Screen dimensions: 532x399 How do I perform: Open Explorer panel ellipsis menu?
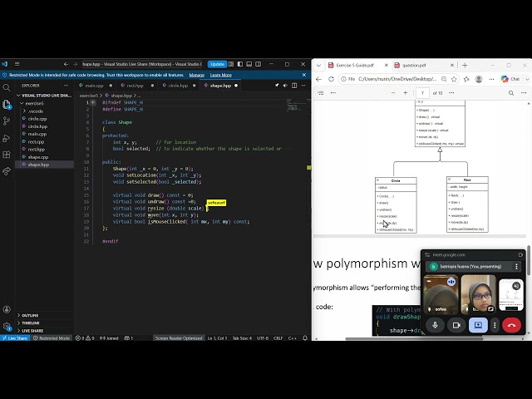tap(66, 86)
